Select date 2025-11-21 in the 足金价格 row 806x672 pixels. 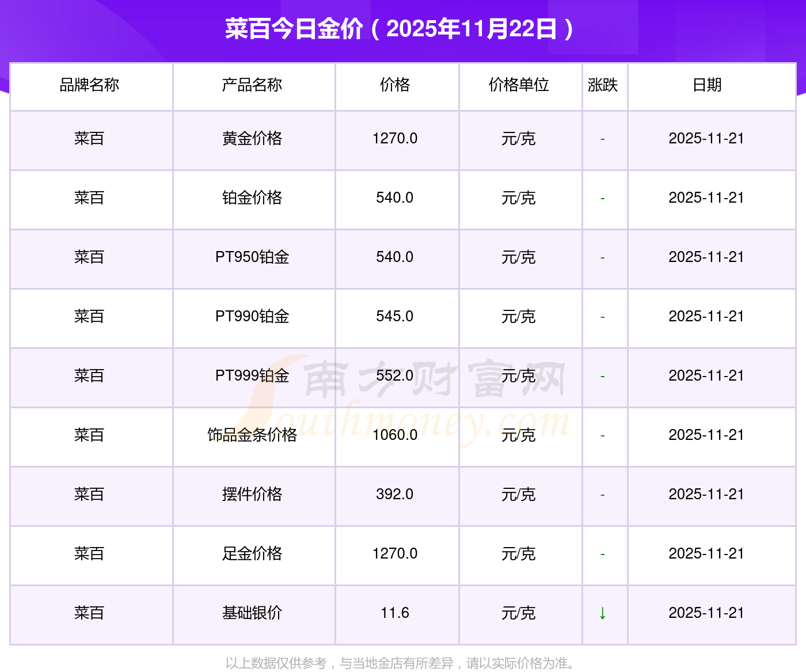706,554
